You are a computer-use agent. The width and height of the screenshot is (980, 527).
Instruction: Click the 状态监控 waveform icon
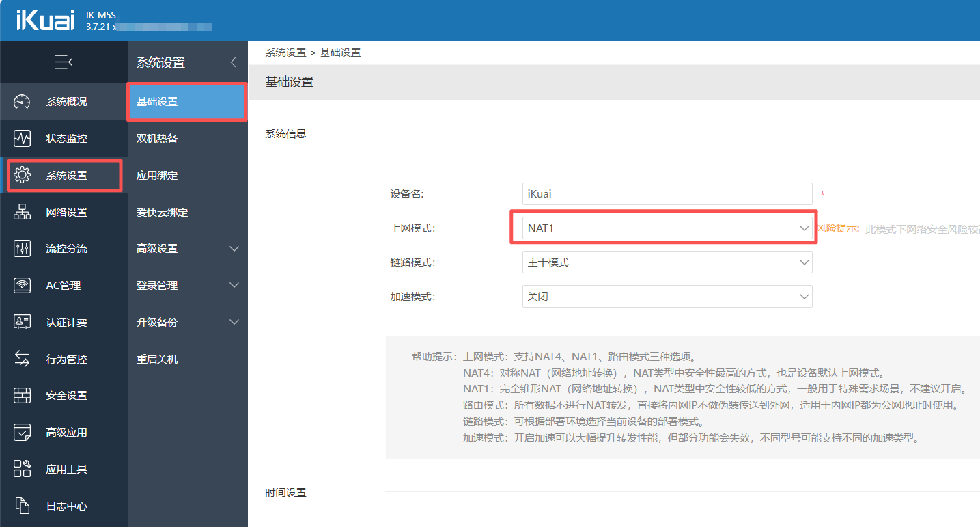23,139
